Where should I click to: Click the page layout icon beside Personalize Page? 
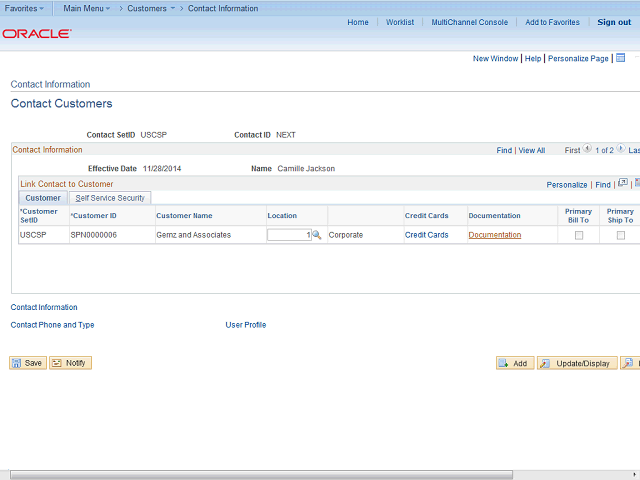tap(620, 58)
